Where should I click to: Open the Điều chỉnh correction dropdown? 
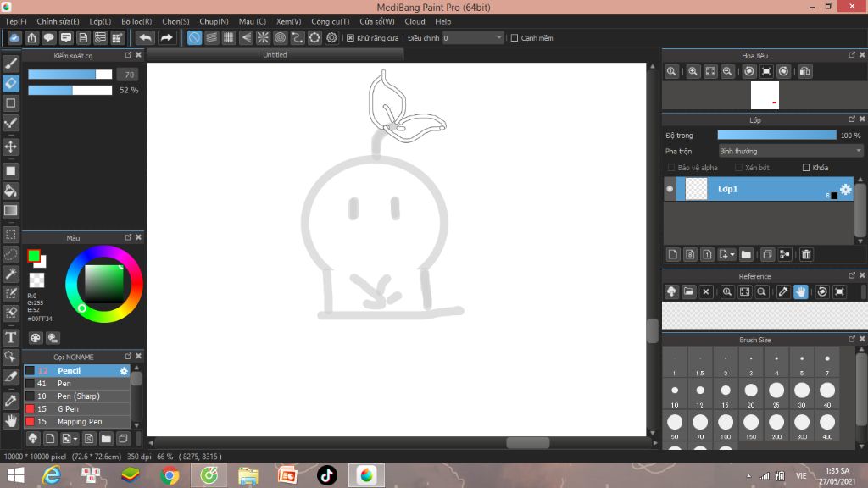pos(472,37)
